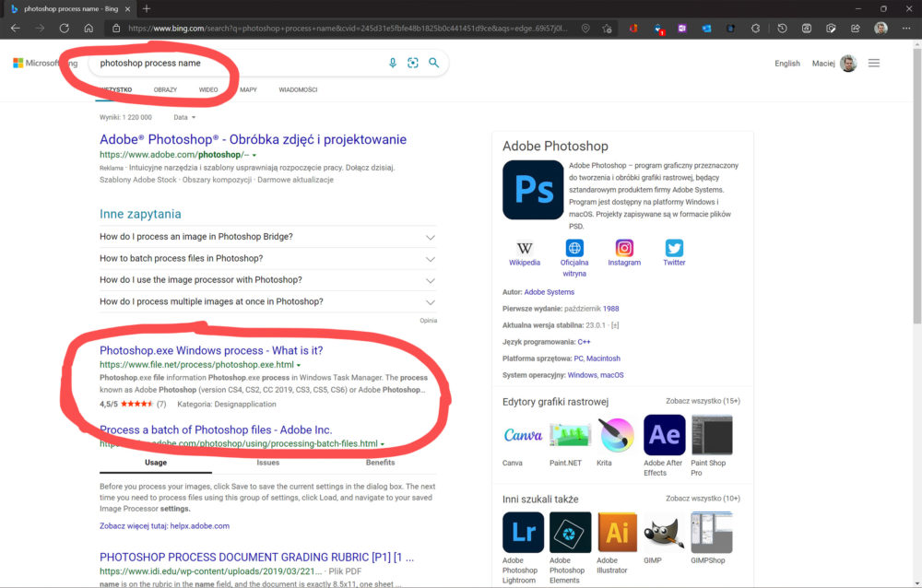Viewport: 922px width, 588px height.
Task: Open a new browser tab with the plus icon
Action: (x=147, y=9)
